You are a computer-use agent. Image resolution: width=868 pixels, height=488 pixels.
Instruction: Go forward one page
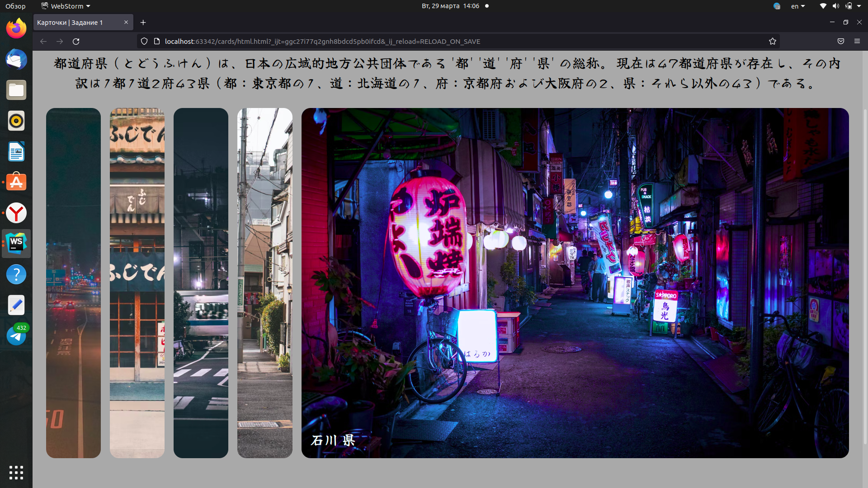[x=60, y=41]
